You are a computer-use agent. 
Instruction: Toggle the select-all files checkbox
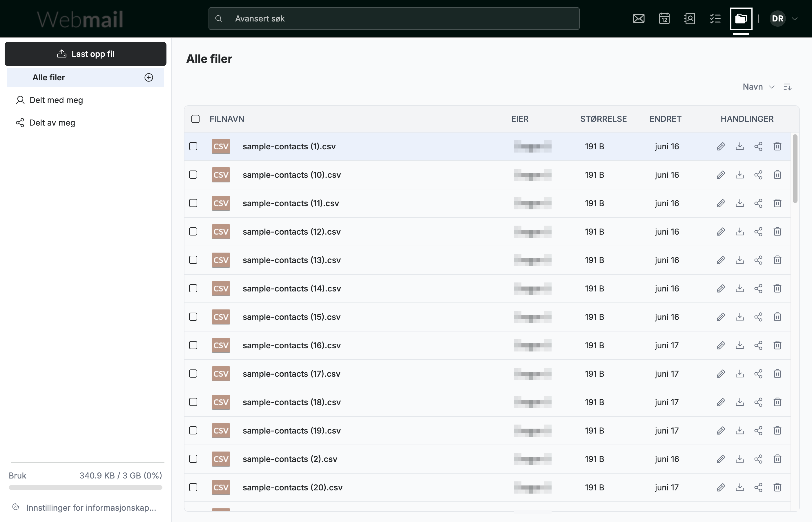[195, 119]
